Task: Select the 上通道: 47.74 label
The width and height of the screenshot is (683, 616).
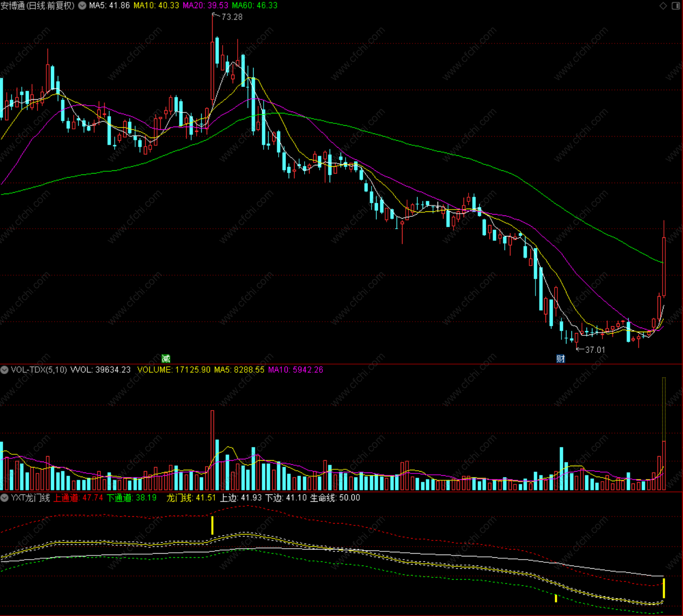Action: (78, 498)
